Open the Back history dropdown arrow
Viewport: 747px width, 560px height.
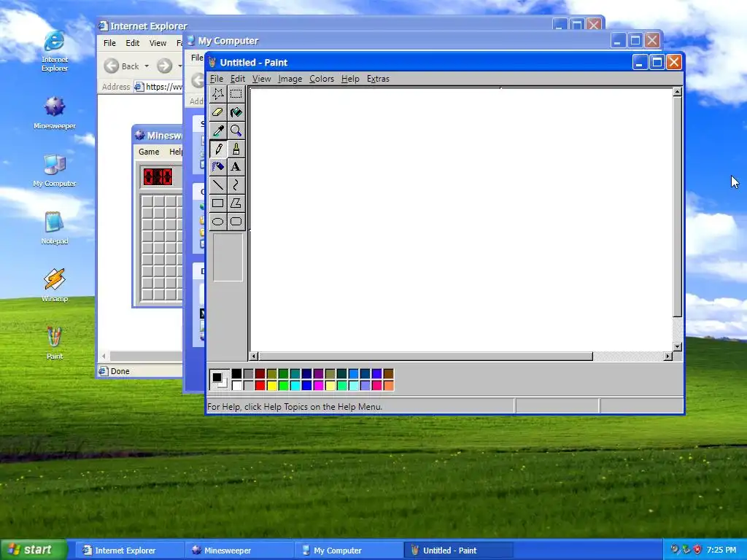147,66
